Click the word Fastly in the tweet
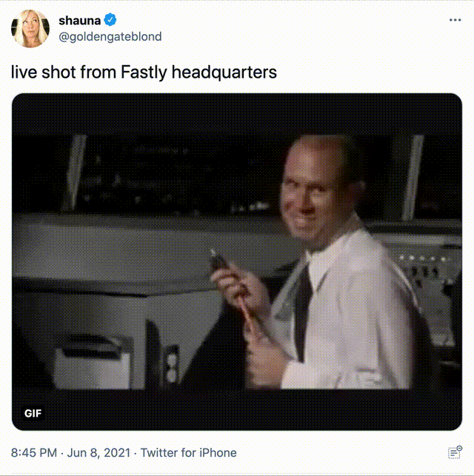Screen dimensions: 474x476 (x=144, y=73)
